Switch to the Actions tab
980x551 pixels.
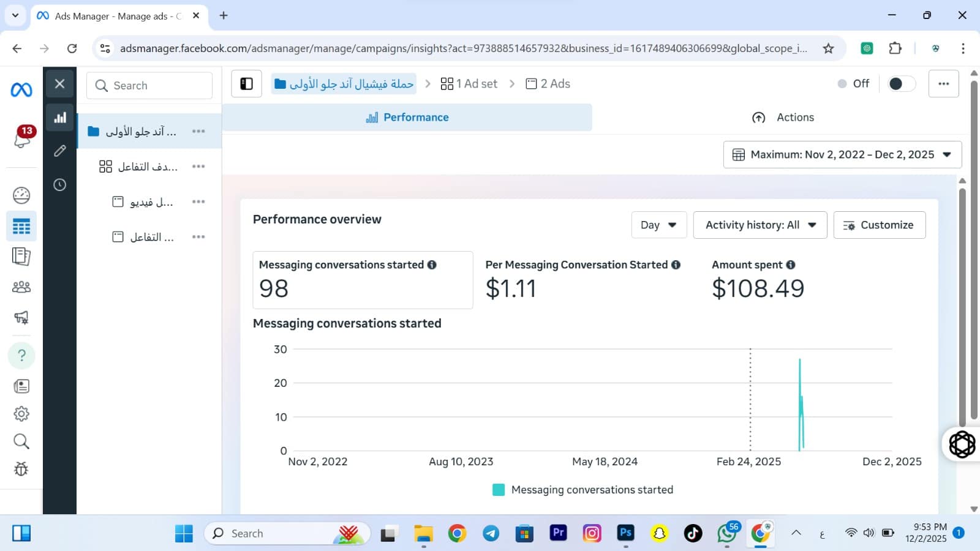[783, 118]
